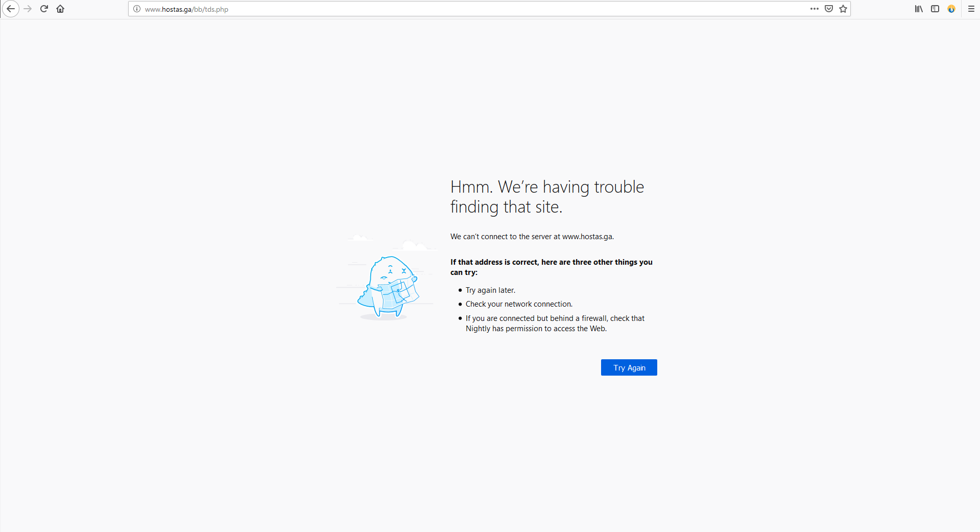
Task: View site information via the (i) icon
Action: tap(136, 9)
